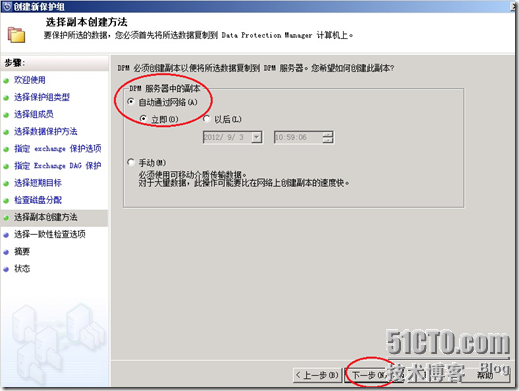The width and height of the screenshot is (519, 391).
Task: Choose the 立即 (O) radio option
Action: click(x=143, y=118)
